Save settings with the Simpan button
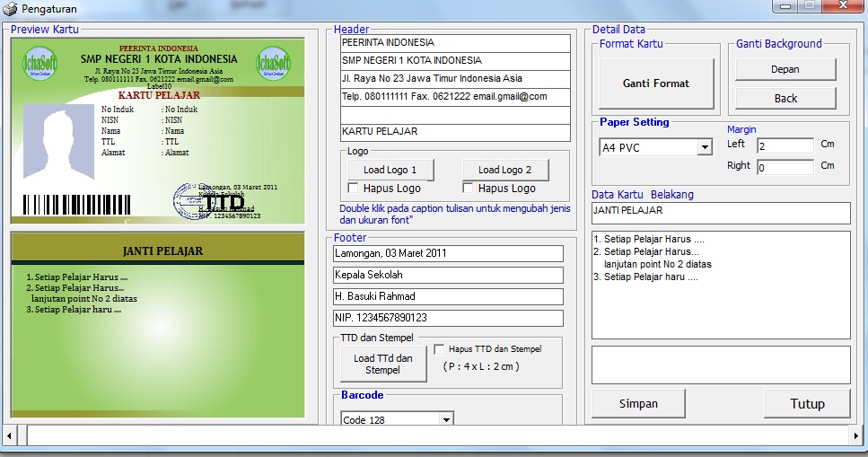This screenshot has height=457, width=868. [638, 404]
